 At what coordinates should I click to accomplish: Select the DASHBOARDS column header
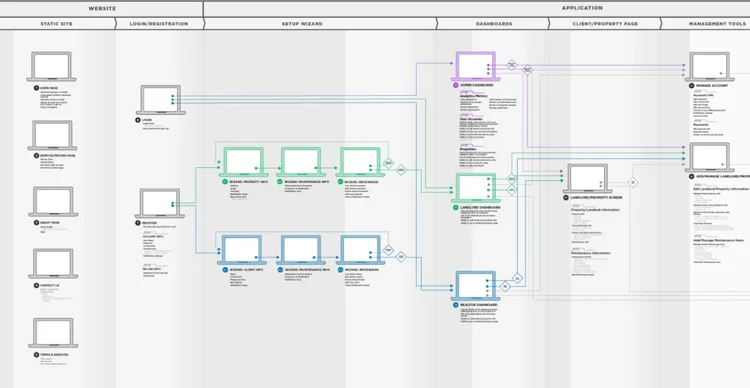tap(494, 23)
